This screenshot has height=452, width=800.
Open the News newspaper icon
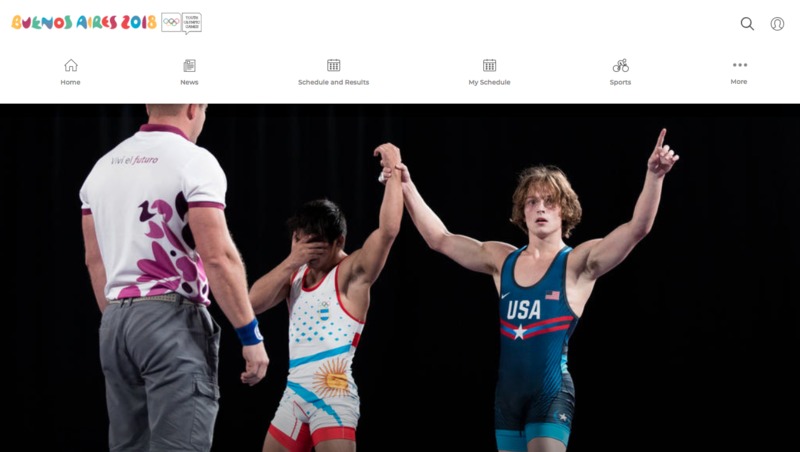point(189,65)
